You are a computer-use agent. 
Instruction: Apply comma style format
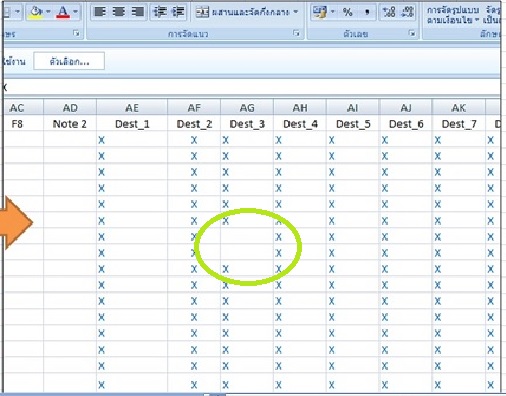tap(367, 12)
